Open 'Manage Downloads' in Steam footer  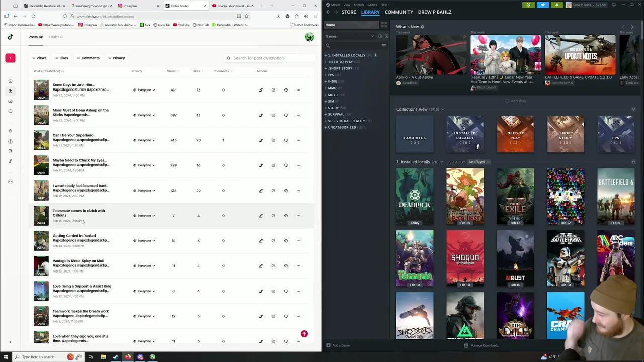pos(481,345)
